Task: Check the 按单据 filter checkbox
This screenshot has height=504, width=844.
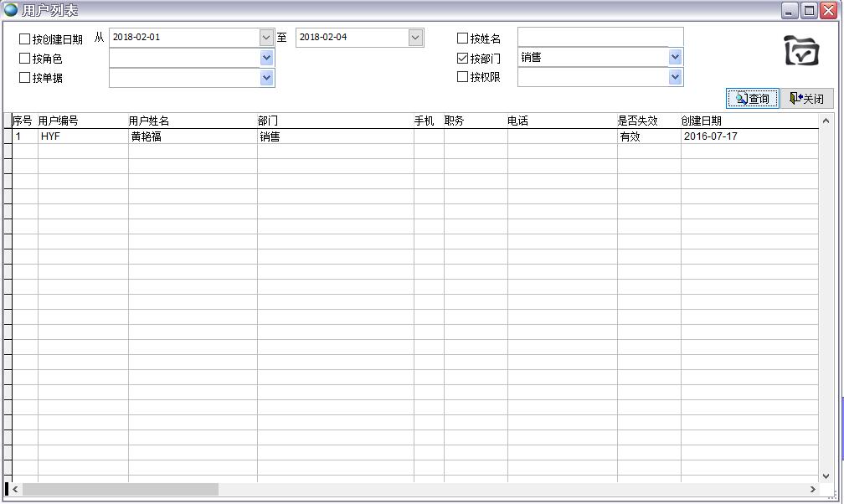Action: (24, 78)
